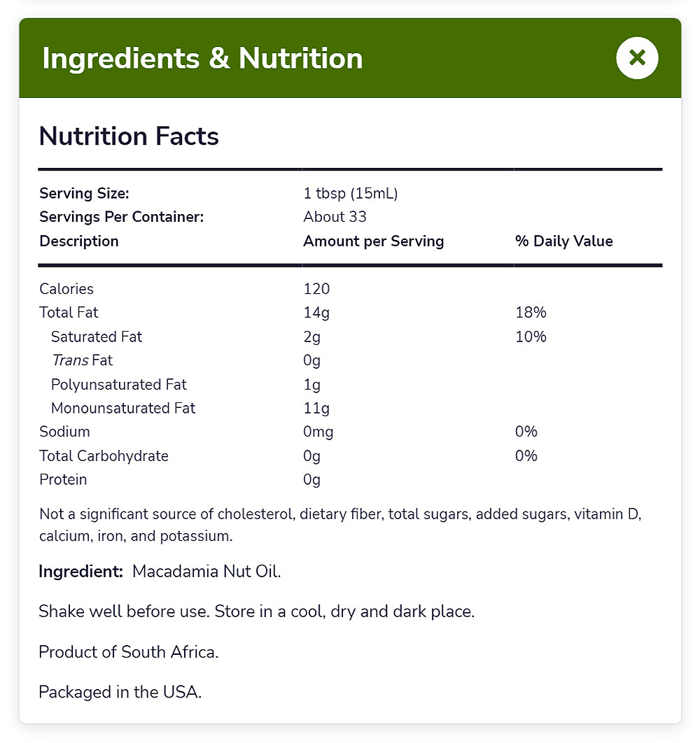Click the Serving Size label

[x=84, y=193]
